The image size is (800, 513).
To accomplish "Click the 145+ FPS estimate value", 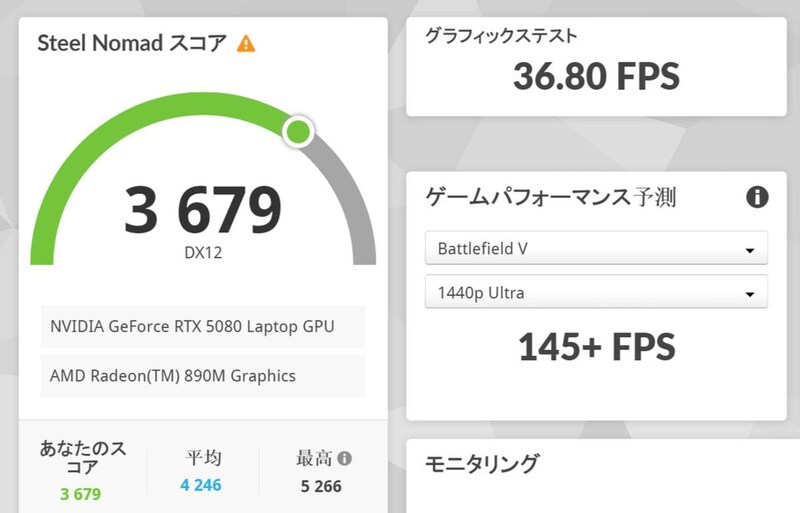I will click(x=596, y=347).
